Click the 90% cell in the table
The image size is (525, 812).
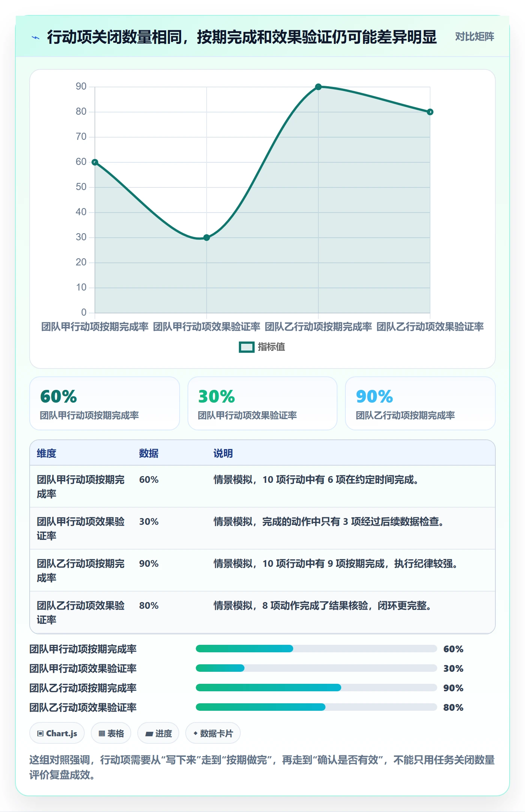coord(149,564)
